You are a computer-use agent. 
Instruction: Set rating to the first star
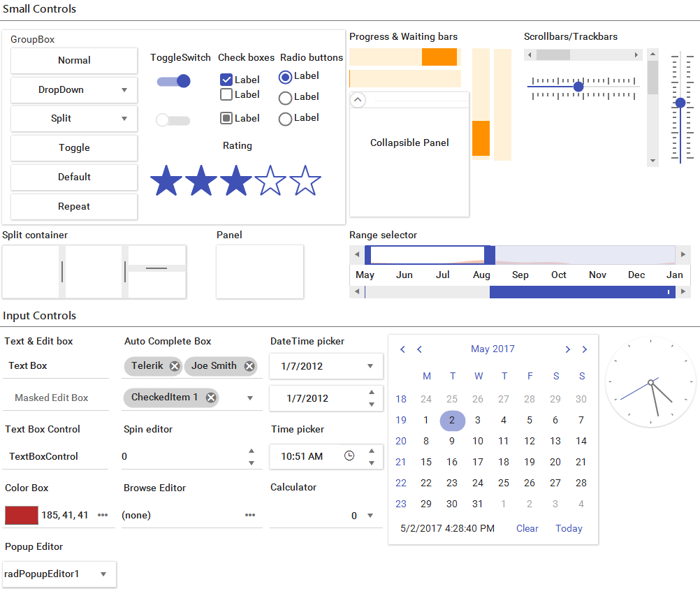click(x=166, y=180)
